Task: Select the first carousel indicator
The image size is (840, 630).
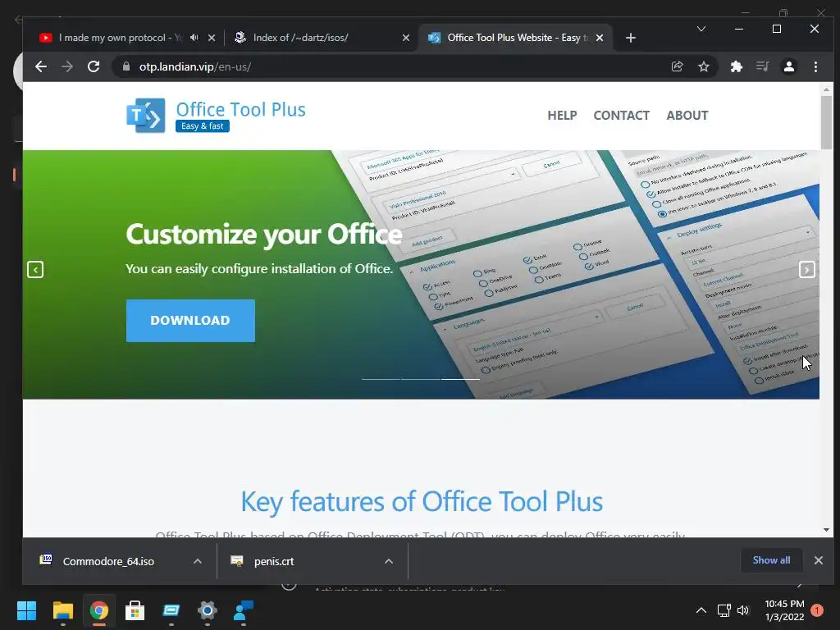Action: [x=381, y=379]
